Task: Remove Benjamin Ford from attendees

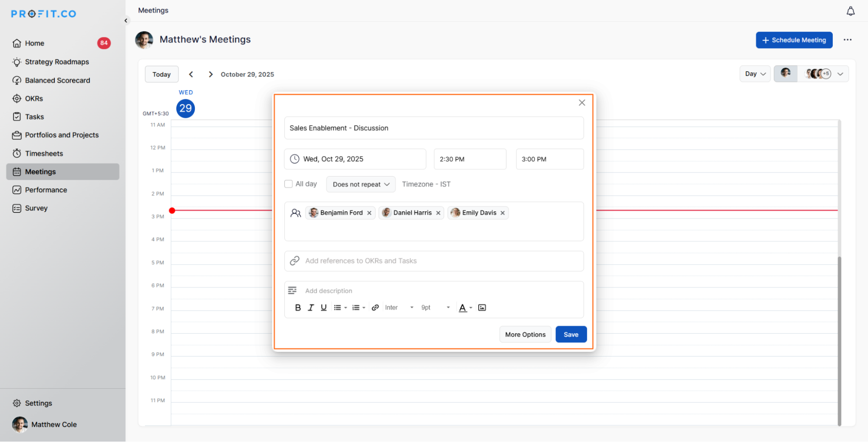Action: pyautogui.click(x=369, y=213)
